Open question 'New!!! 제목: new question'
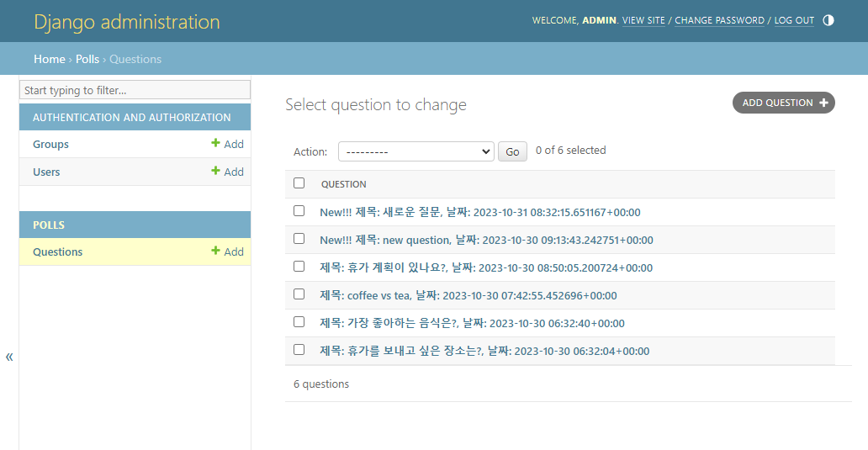 (487, 241)
